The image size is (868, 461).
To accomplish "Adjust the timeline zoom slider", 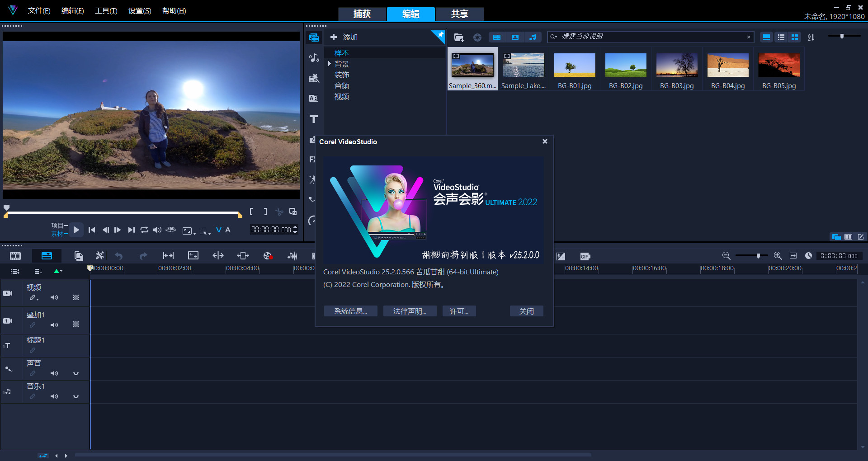I will [x=751, y=256].
